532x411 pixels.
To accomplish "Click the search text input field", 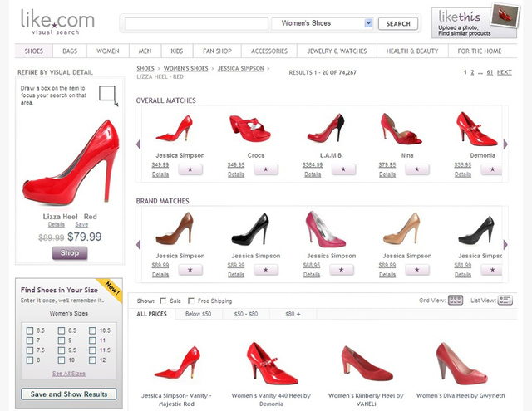I will [x=196, y=23].
